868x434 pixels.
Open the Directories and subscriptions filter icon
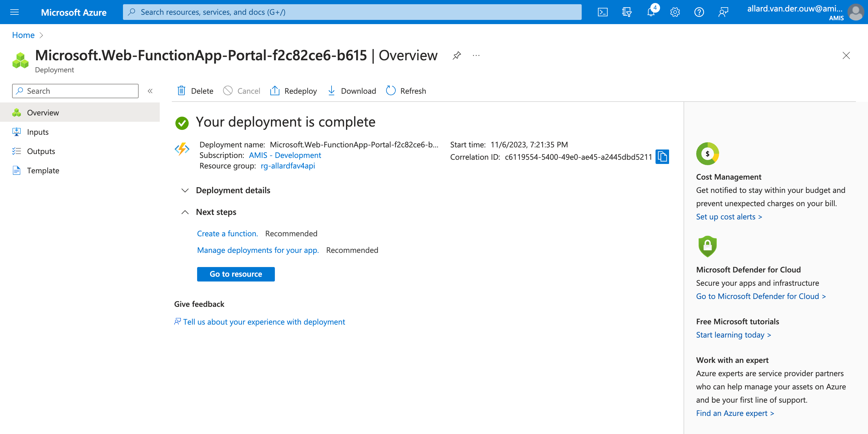(x=626, y=12)
